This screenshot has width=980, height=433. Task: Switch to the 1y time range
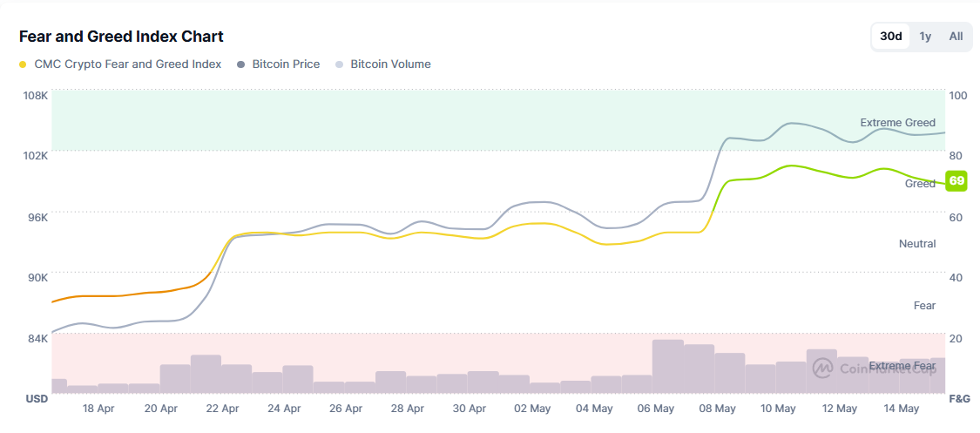(x=925, y=37)
